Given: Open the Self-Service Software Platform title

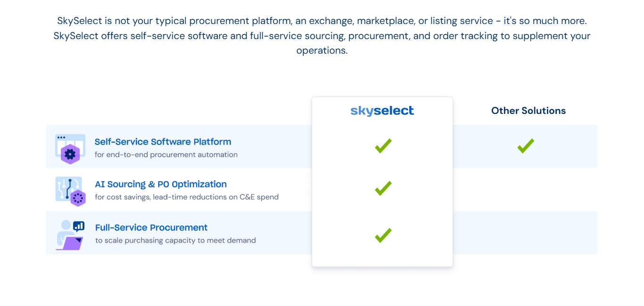Looking at the screenshot, I should pos(163,142).
